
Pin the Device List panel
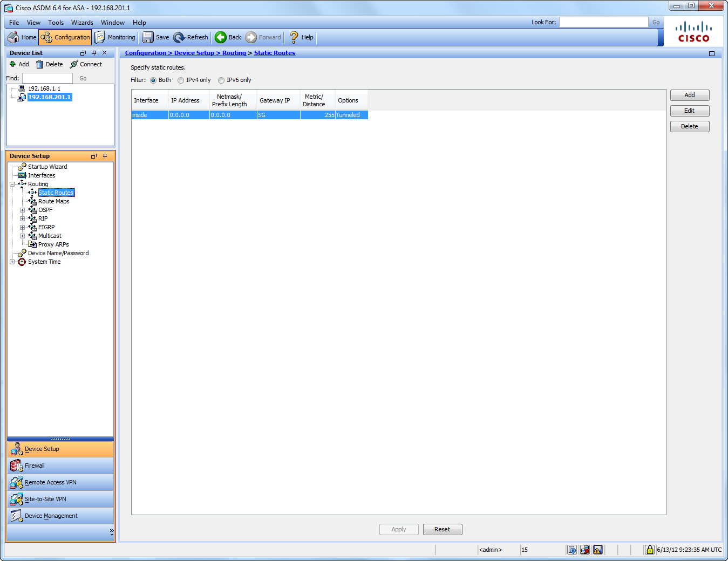94,53
